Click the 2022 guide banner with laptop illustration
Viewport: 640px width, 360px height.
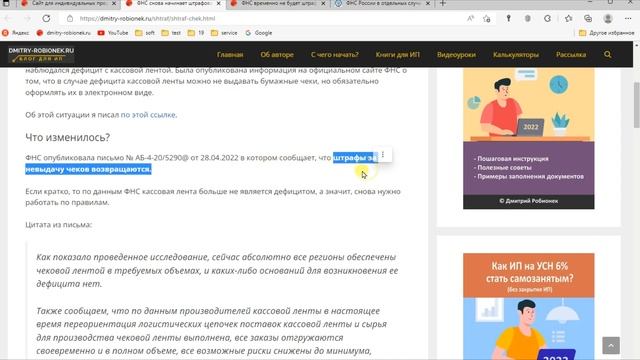pos(529,138)
